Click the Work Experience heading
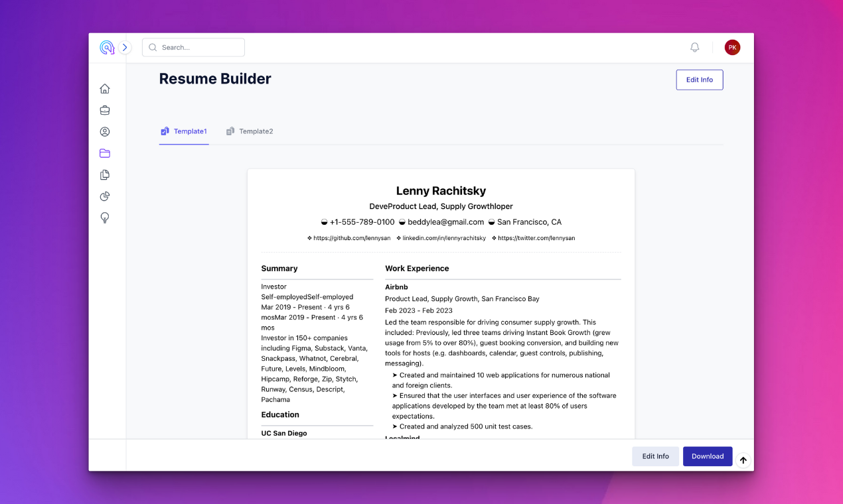This screenshot has width=843, height=504. point(417,269)
